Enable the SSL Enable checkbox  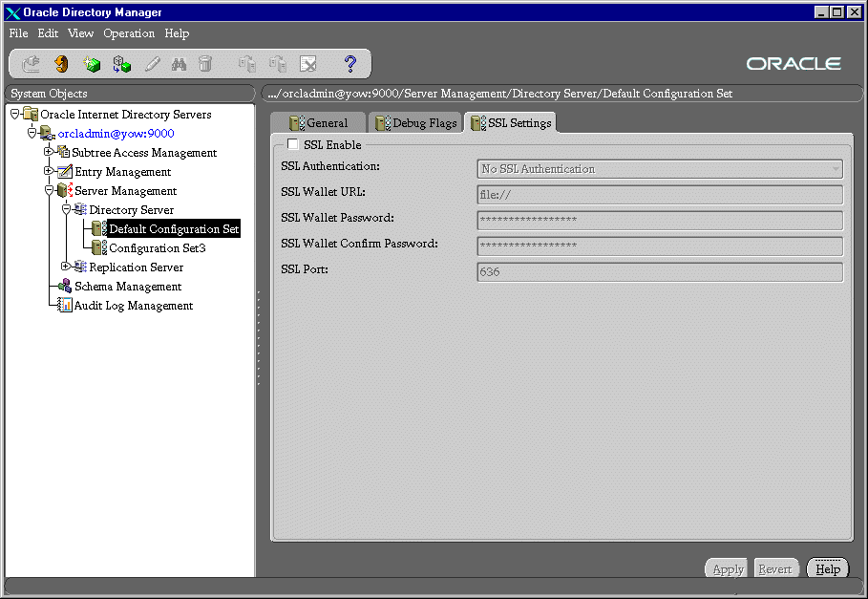pos(293,145)
